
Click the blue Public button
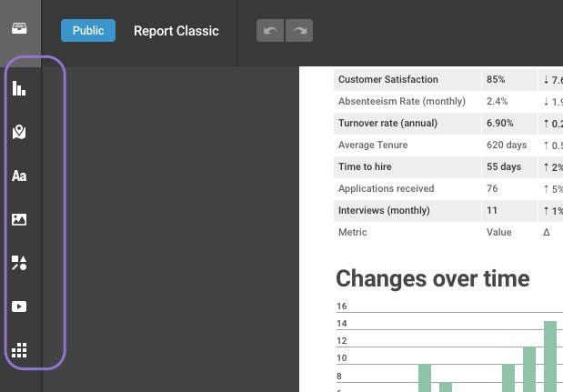[88, 31]
